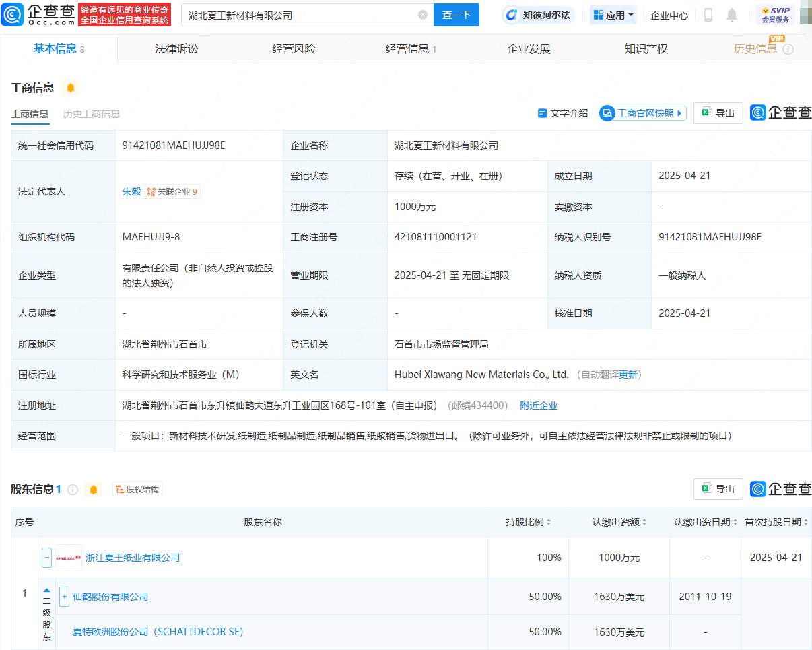Image resolution: width=812 pixels, height=650 pixels.
Task: Click the Qcc.com logo
Action: [38, 14]
